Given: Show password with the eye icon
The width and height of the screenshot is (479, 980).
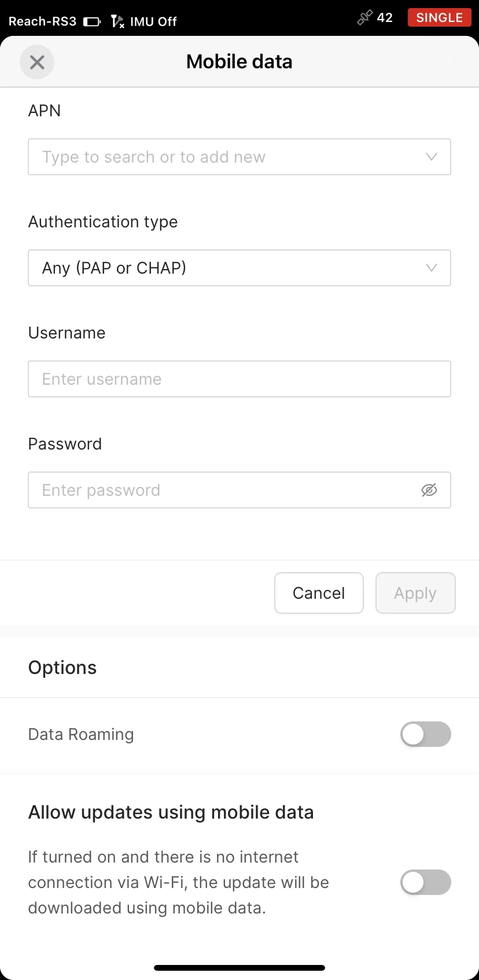Looking at the screenshot, I should coord(429,490).
